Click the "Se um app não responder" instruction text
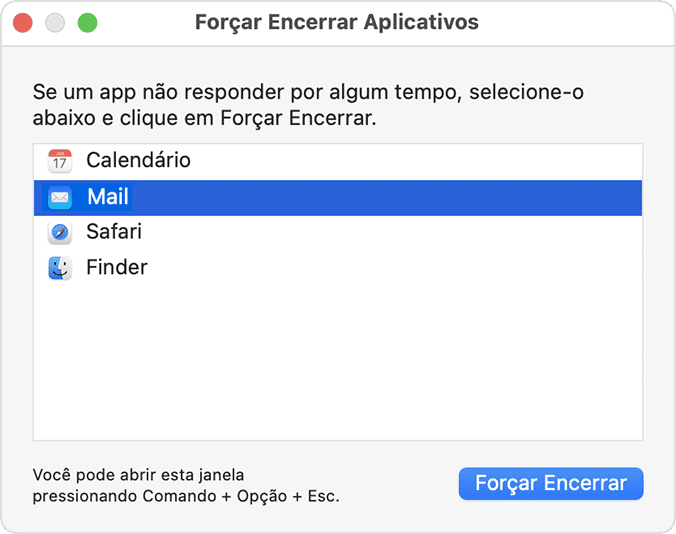 click(x=308, y=105)
